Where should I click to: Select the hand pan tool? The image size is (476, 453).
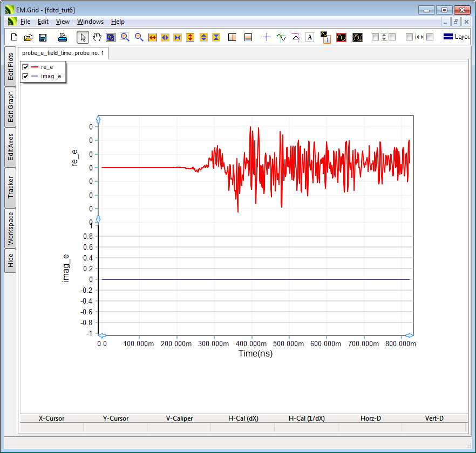97,37
